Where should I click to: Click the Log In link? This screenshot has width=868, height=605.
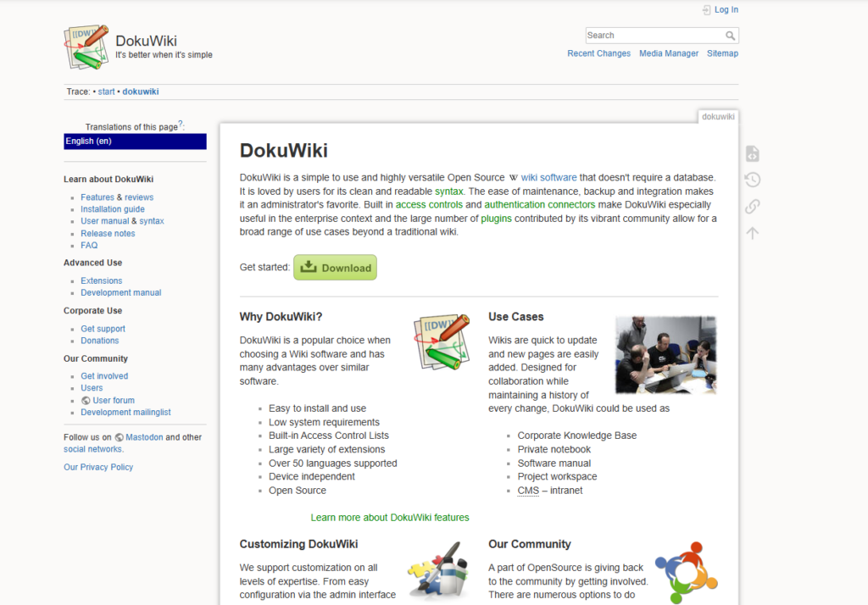tap(726, 10)
